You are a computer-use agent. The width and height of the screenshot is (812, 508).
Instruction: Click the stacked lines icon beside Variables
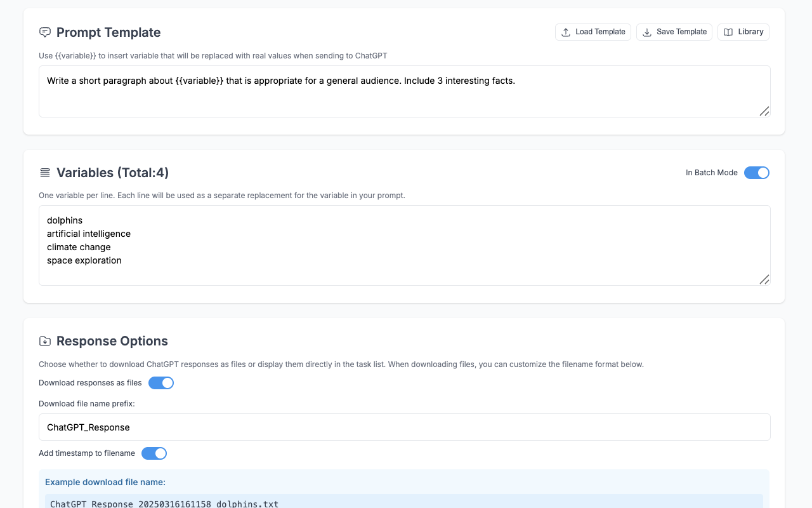45,173
